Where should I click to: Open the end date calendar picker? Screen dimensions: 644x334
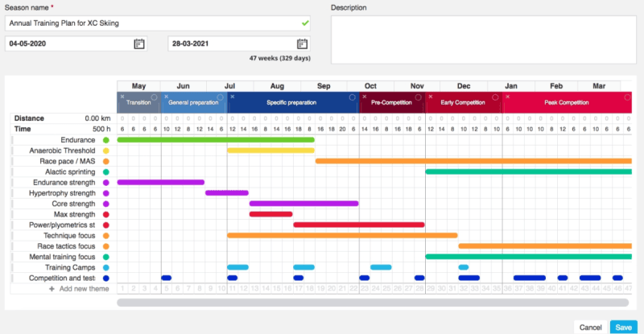coord(302,44)
